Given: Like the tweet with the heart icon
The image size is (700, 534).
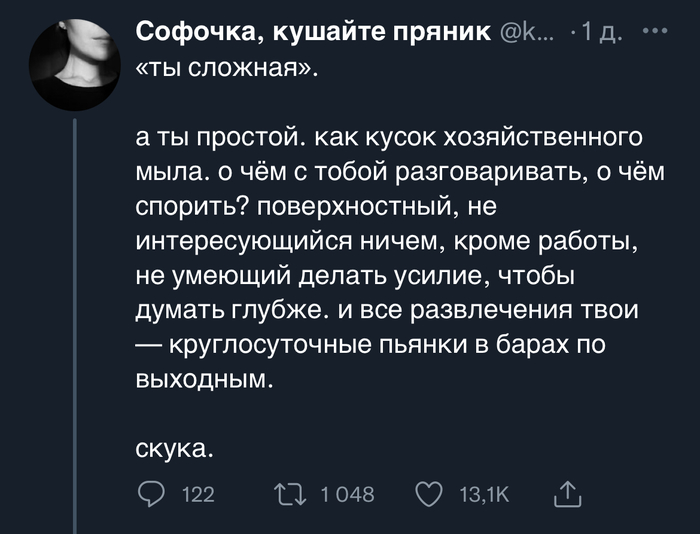Looking at the screenshot, I should [428, 494].
